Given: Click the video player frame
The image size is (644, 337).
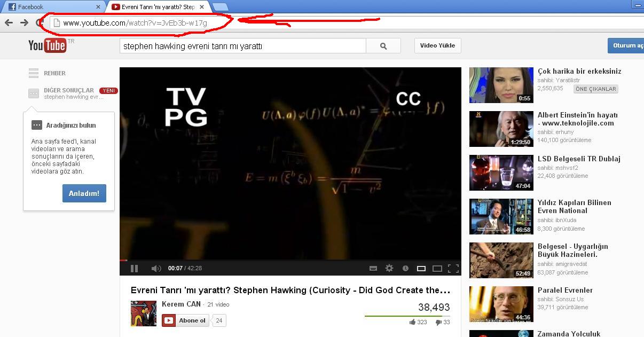Looking at the screenshot, I should point(290,163).
